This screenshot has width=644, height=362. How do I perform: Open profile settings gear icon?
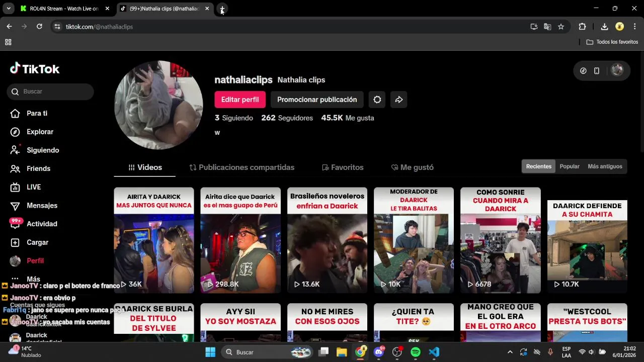pyautogui.click(x=377, y=100)
